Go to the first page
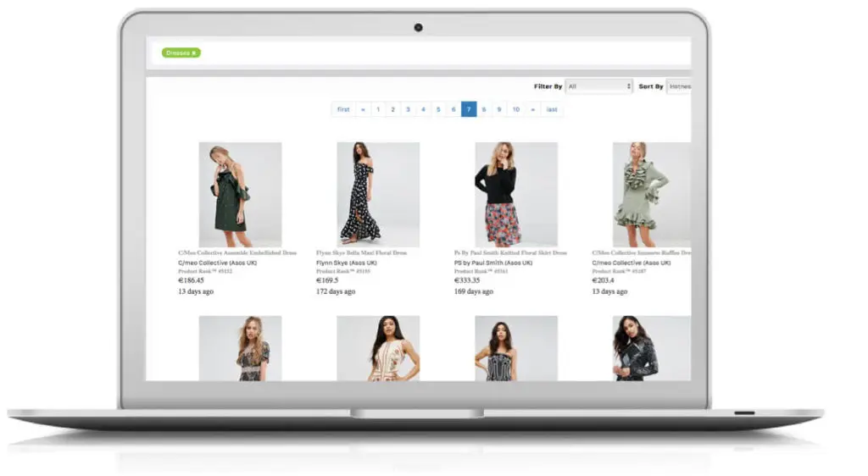The image size is (868, 476). point(343,109)
